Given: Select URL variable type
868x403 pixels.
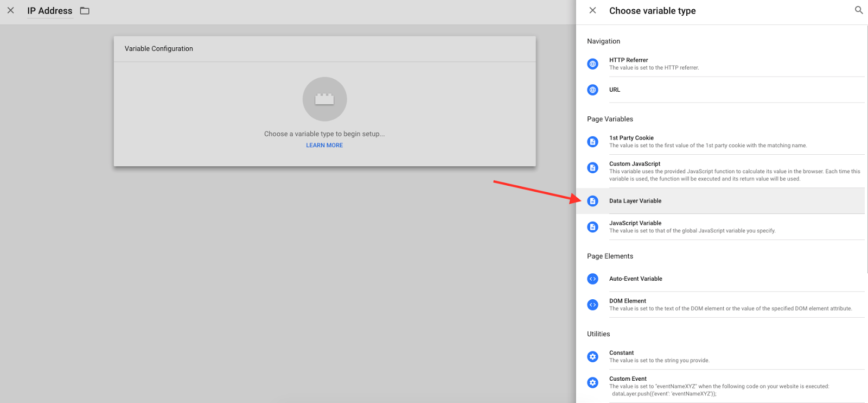Looking at the screenshot, I should click(720, 90).
